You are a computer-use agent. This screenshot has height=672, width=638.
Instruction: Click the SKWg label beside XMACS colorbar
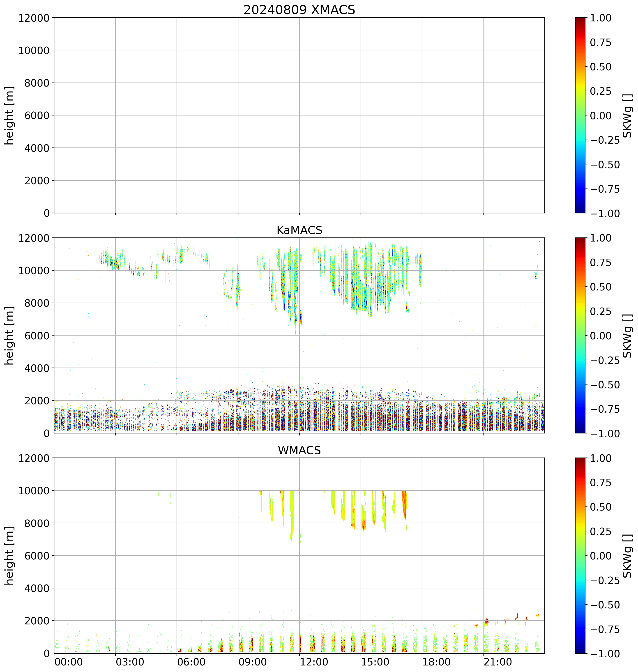pyautogui.click(x=627, y=115)
